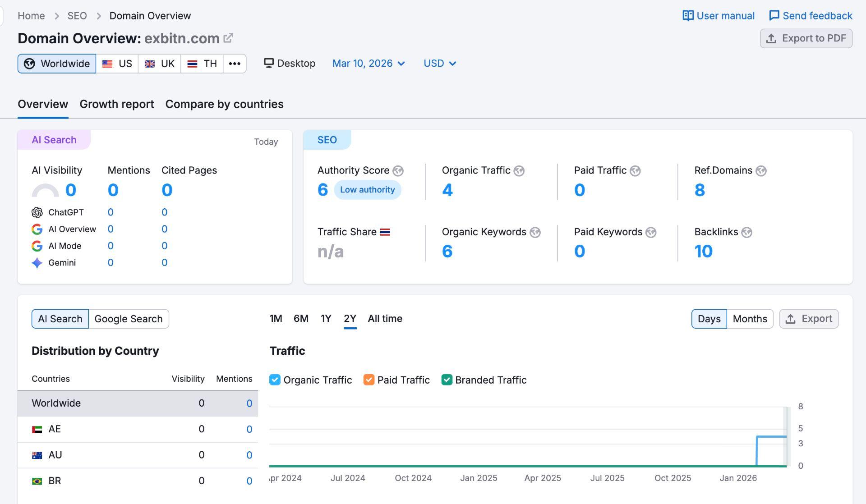Open the Overview tab
Viewport: 866px width, 504px height.
click(43, 104)
